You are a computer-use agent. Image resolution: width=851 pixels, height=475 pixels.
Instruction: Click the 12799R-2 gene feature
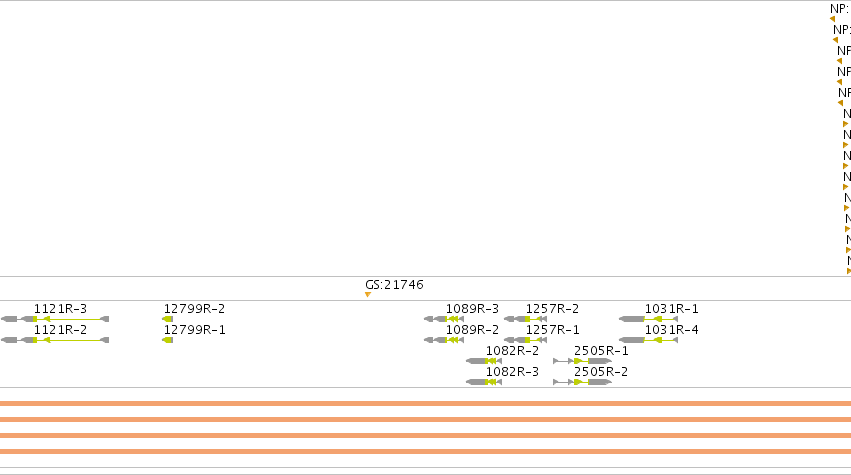click(168, 319)
